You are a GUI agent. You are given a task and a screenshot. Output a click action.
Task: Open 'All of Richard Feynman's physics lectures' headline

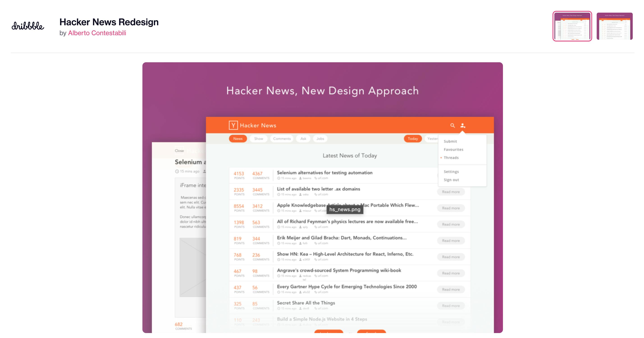[x=347, y=221]
